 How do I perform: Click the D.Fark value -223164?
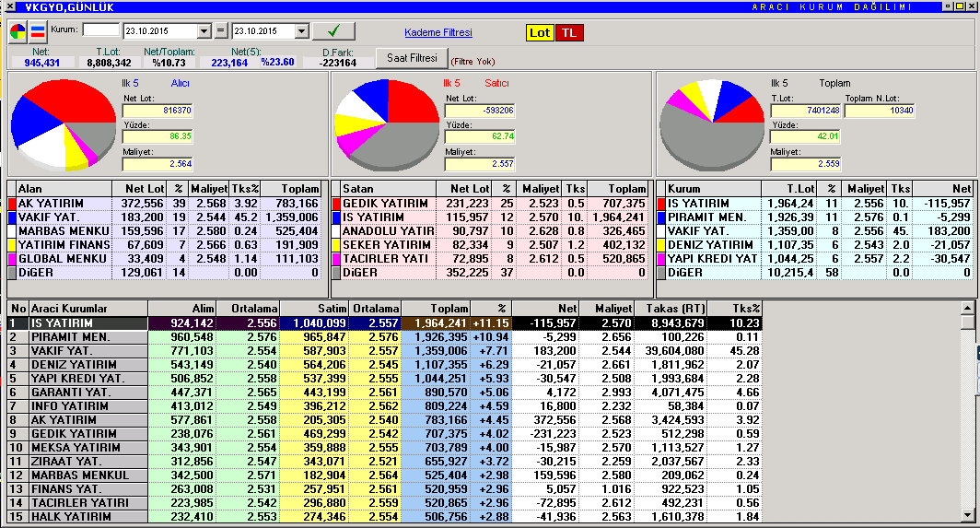pos(337,63)
